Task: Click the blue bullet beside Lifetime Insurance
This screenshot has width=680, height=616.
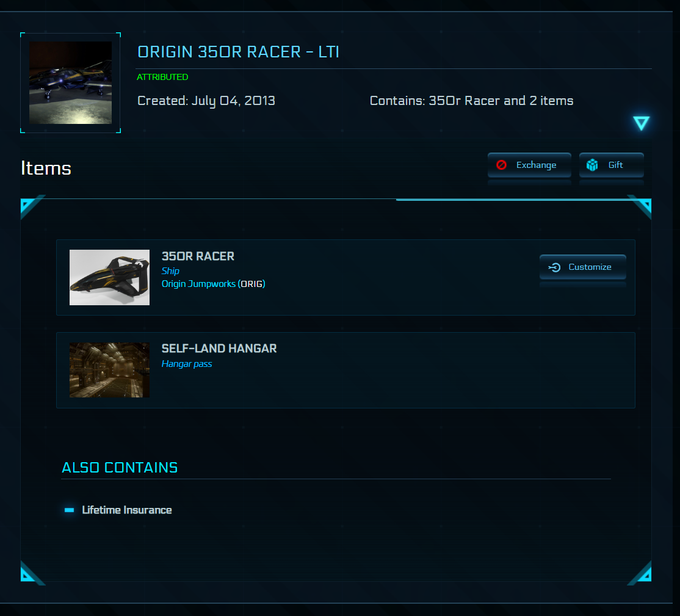Action: coord(70,510)
